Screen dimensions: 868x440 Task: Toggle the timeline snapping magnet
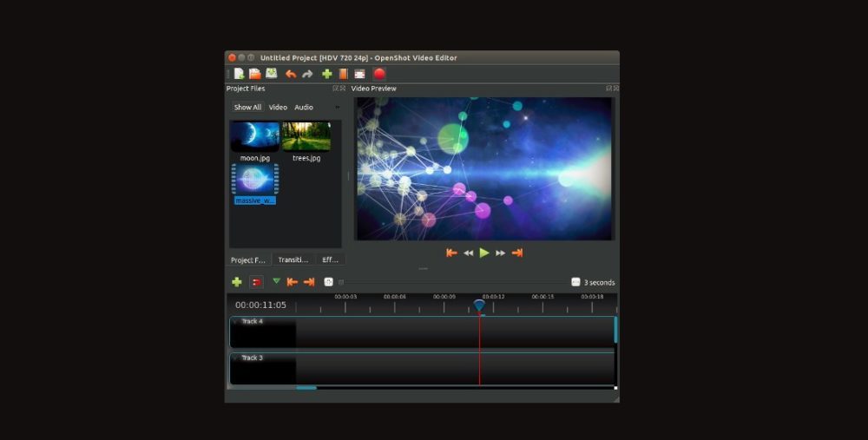point(256,282)
